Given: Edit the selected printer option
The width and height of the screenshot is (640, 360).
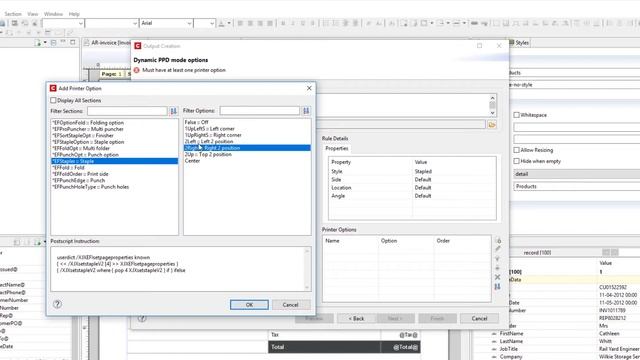Looking at the screenshot, I should (498, 249).
